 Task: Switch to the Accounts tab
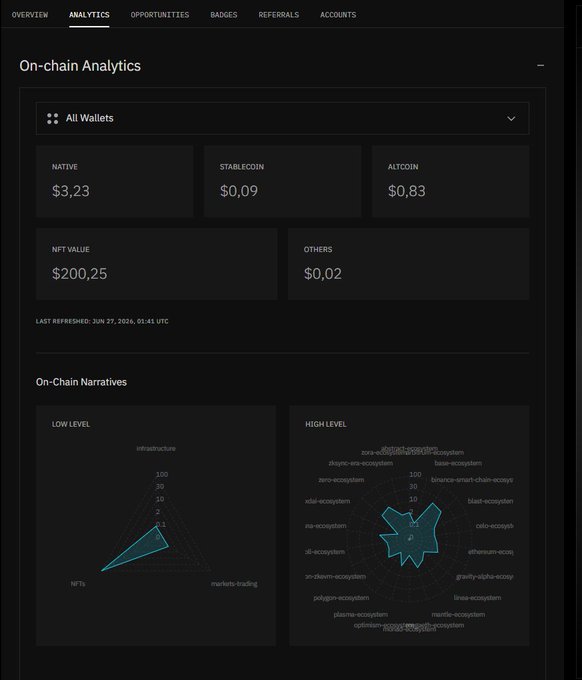(x=338, y=15)
